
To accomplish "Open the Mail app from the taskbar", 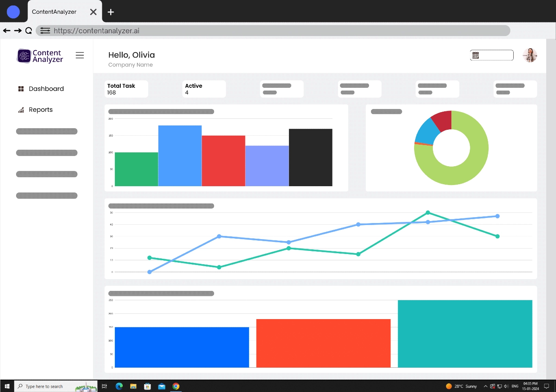I will (162, 386).
